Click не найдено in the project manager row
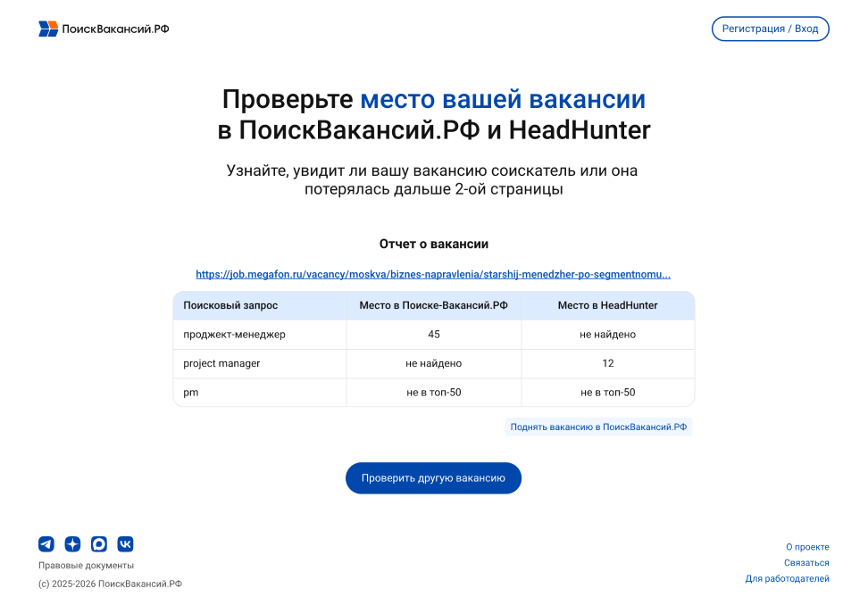 [433, 363]
